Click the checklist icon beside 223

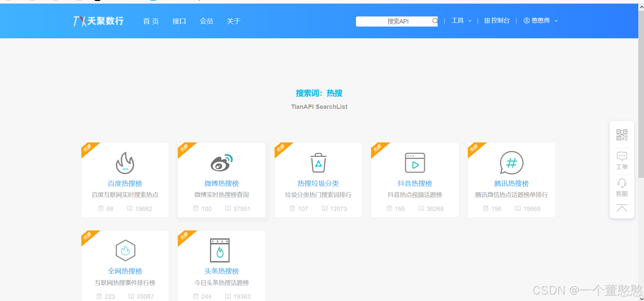click(99, 296)
